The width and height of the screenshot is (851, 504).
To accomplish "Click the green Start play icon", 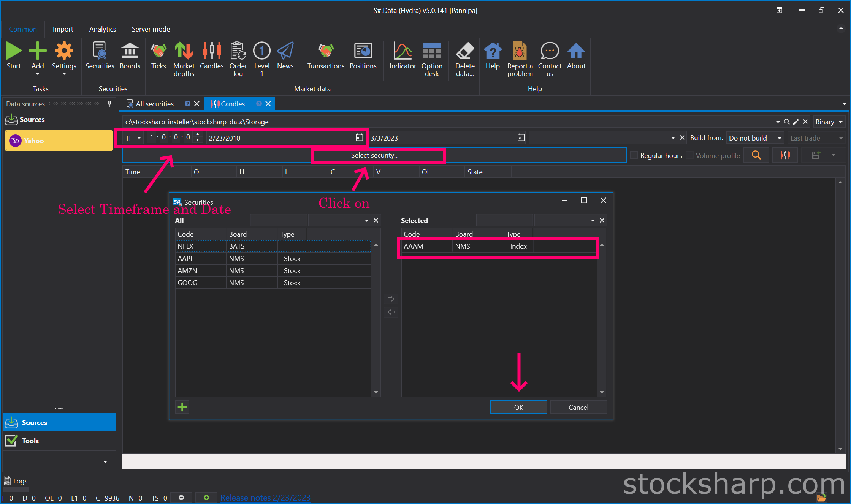I will 14,51.
